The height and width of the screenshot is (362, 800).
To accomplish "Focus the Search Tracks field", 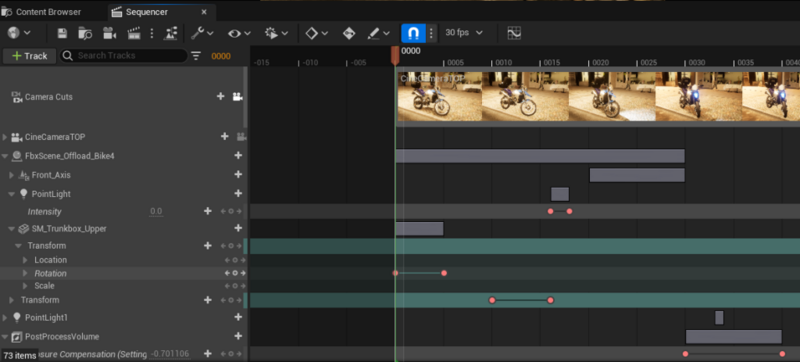I will pyautogui.click(x=123, y=56).
